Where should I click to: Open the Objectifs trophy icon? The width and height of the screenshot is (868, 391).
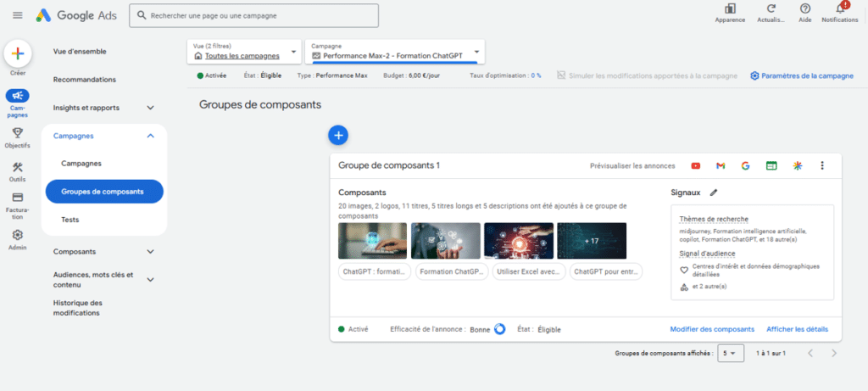pyautogui.click(x=18, y=132)
